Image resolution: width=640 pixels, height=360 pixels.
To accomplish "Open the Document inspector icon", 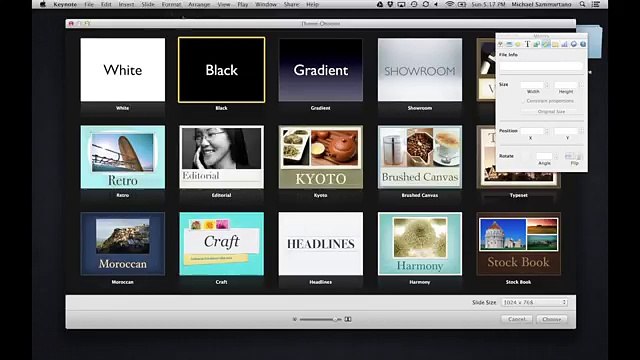I will pos(500,44).
